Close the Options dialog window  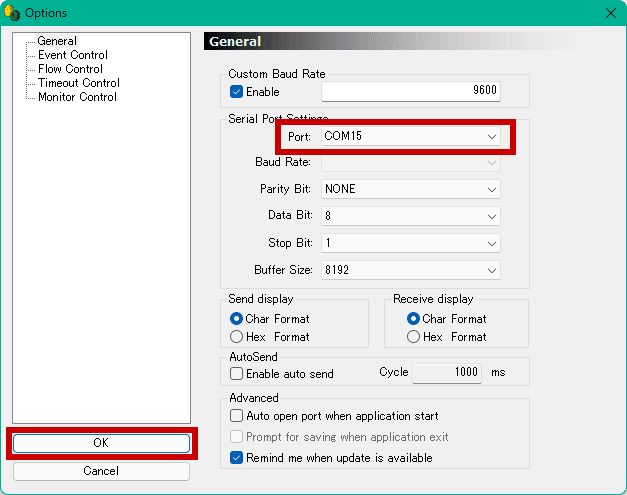tap(610, 12)
